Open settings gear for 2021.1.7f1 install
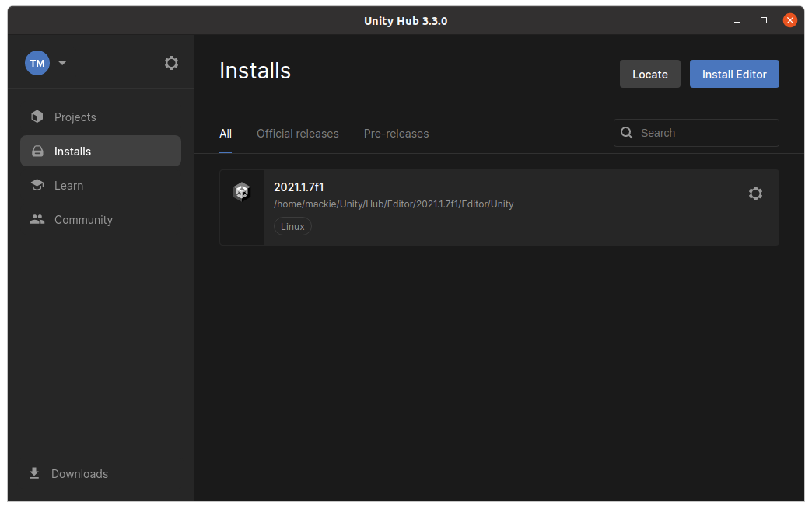Image resolution: width=812 pixels, height=509 pixels. [x=755, y=193]
